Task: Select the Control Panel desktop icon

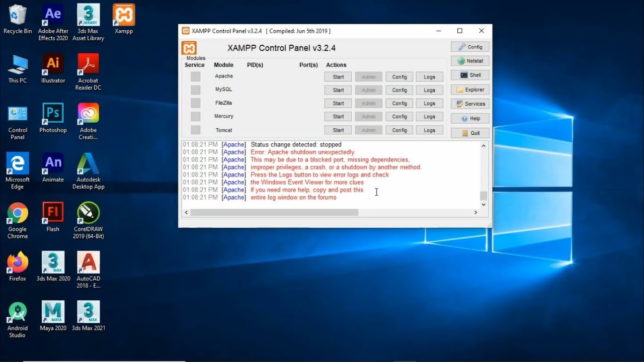Action: (18, 122)
